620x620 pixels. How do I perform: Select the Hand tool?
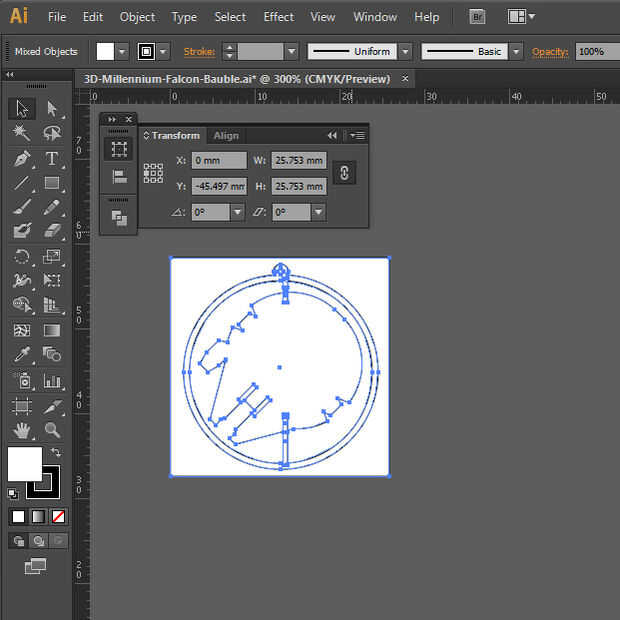[22, 430]
